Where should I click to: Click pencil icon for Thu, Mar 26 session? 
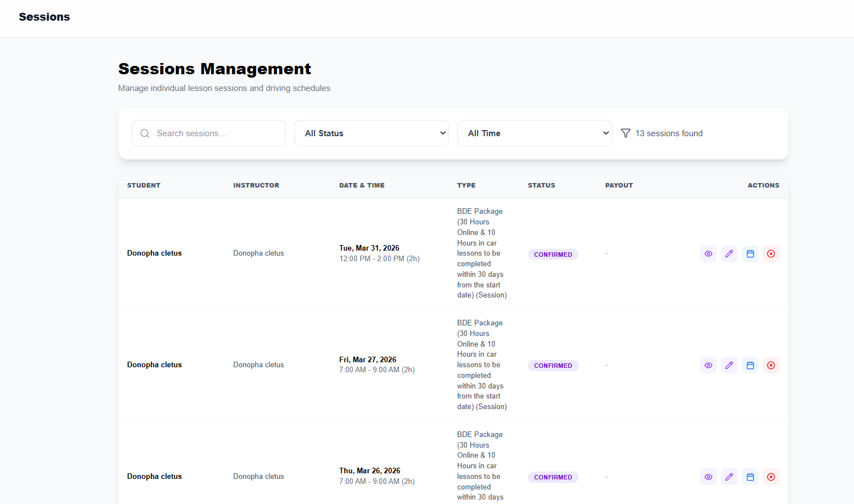point(729,477)
